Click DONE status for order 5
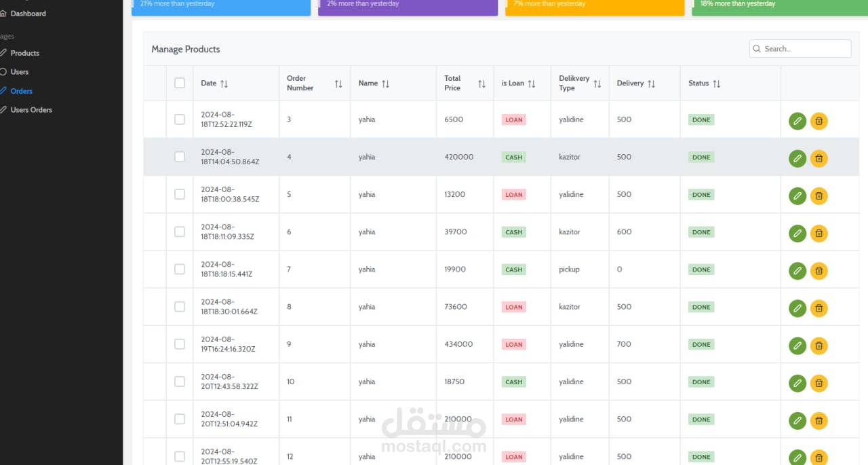868x465 pixels. click(x=701, y=195)
